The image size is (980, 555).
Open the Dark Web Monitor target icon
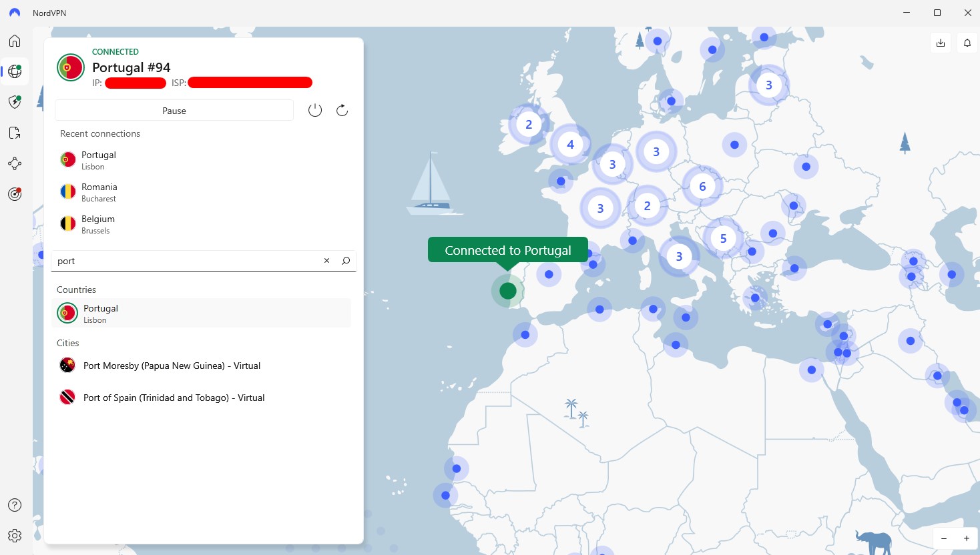pos(15,194)
